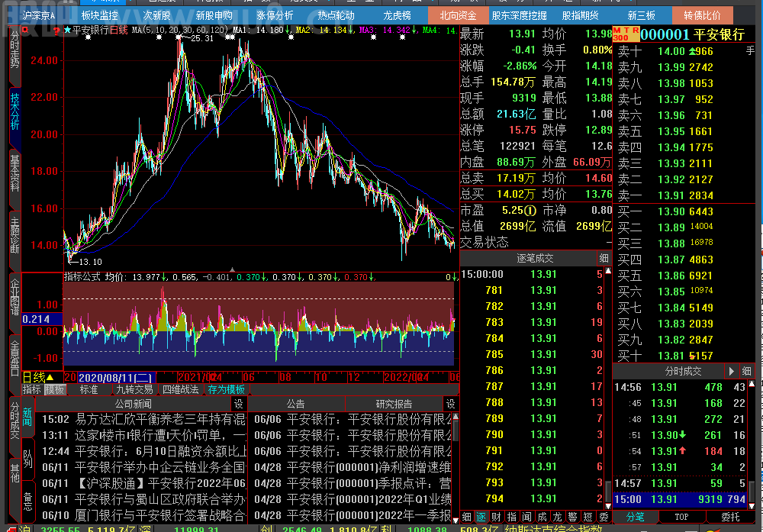Select the 委 mini tab at bottom
Screen dimensions: 763x532
coord(604,517)
